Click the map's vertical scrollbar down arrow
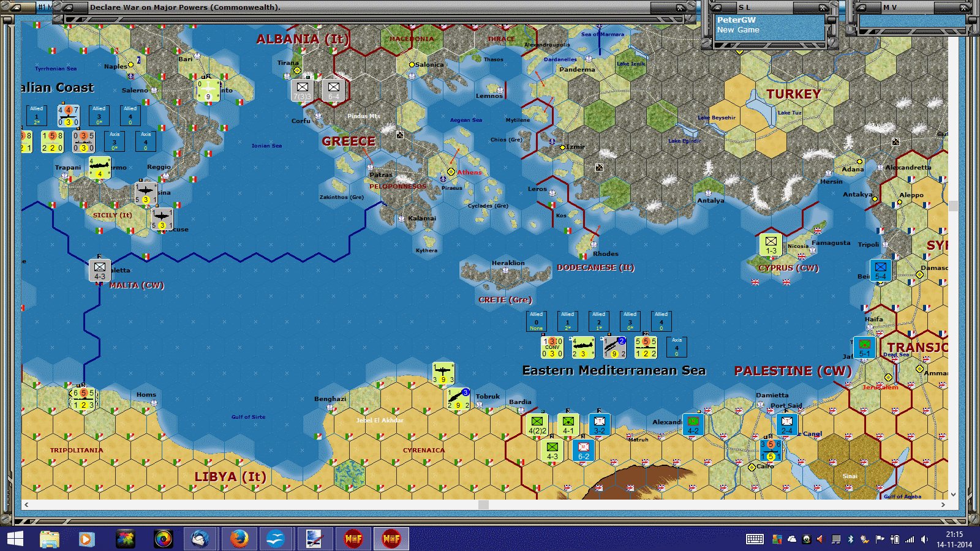The width and height of the screenshot is (980, 551). coord(953,494)
